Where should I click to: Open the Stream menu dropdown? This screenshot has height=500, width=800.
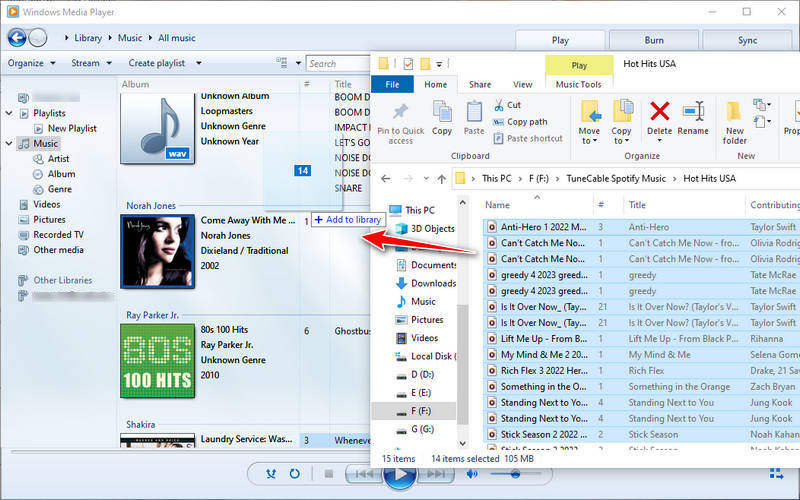[x=91, y=63]
